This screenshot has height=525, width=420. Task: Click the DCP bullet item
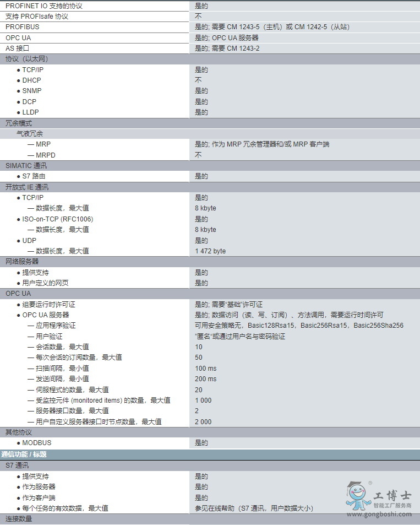click(x=26, y=102)
